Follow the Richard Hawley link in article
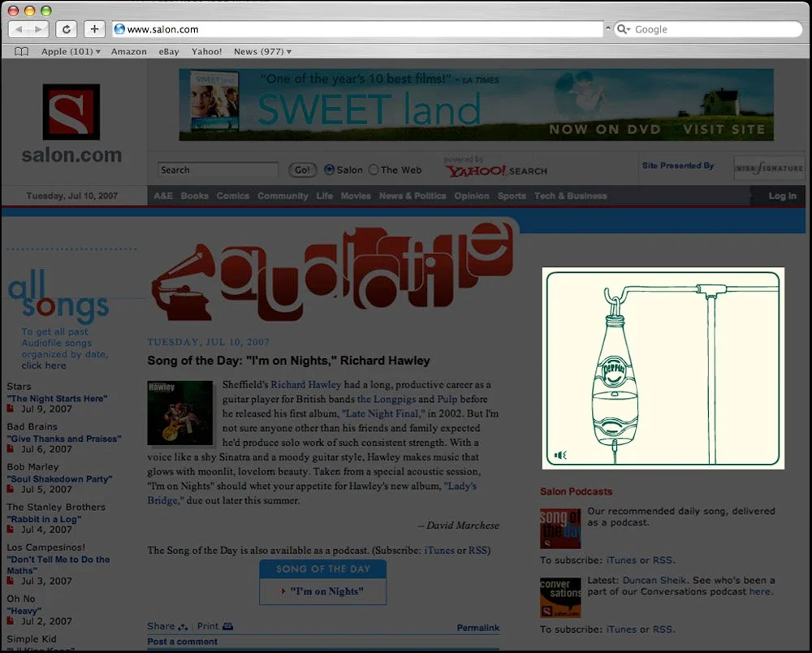The image size is (812, 653). click(306, 385)
